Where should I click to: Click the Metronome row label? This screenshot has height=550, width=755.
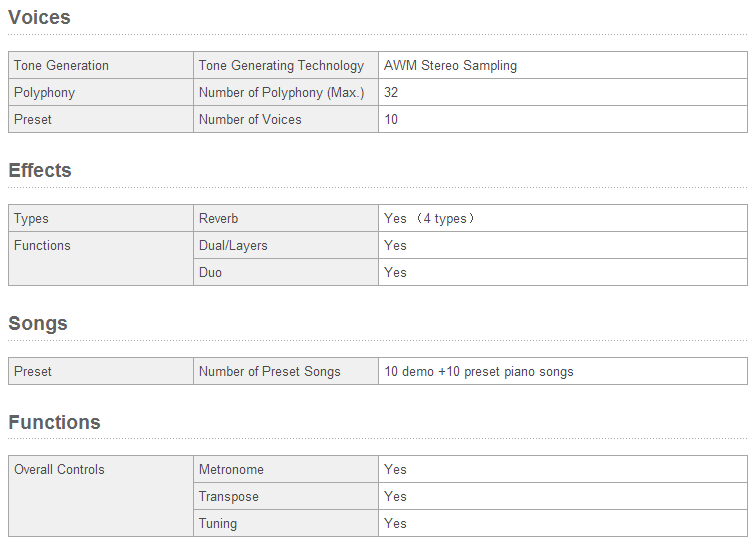pos(231,470)
